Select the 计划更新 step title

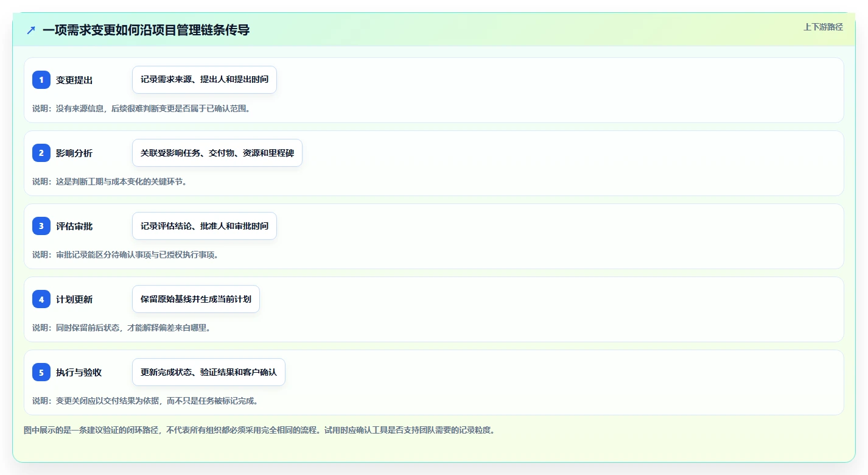coord(74,300)
